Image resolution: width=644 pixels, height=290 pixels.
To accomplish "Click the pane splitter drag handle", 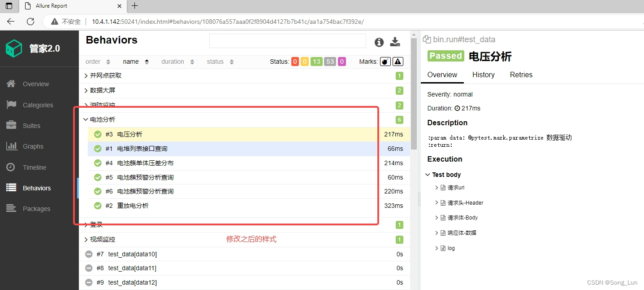I will tap(419, 199).
